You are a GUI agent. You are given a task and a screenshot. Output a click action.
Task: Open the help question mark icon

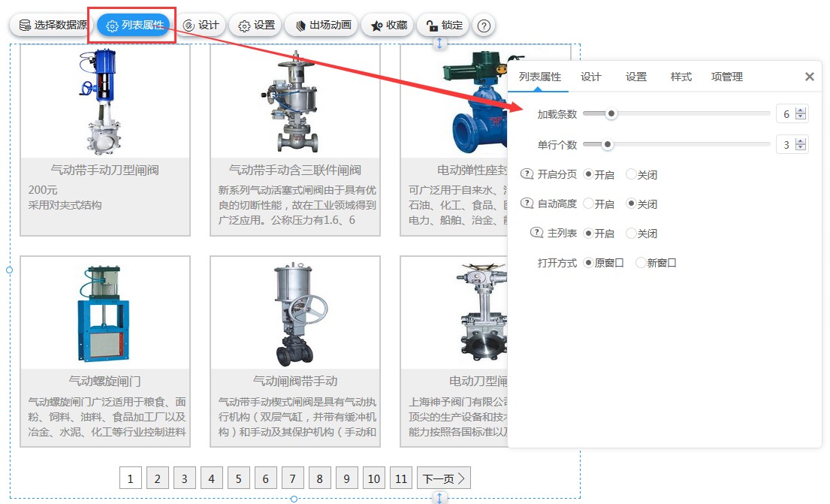click(484, 26)
